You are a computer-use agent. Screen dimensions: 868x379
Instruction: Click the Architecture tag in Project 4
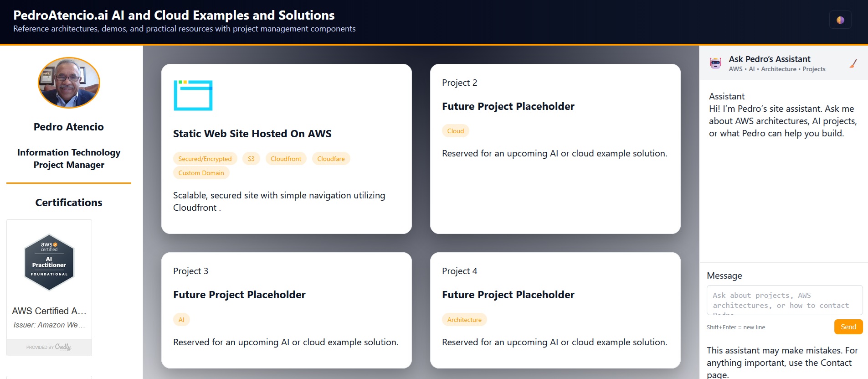[x=464, y=320]
